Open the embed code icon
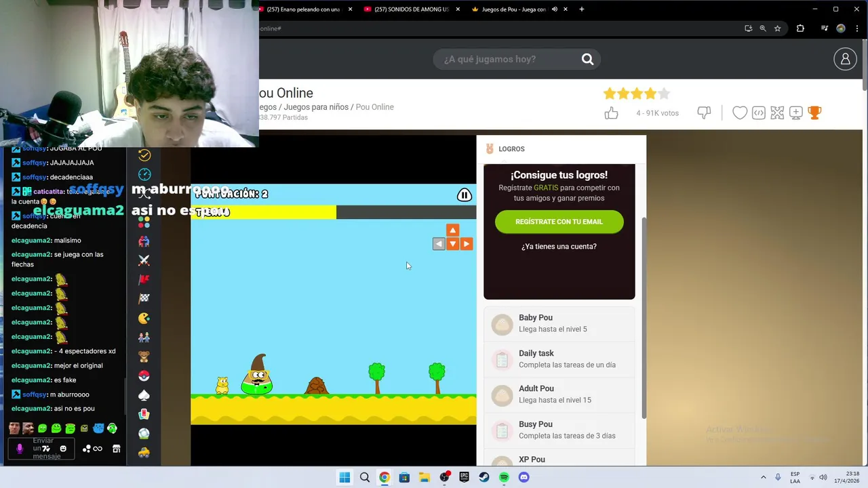This screenshot has height=488, width=868. point(759,113)
